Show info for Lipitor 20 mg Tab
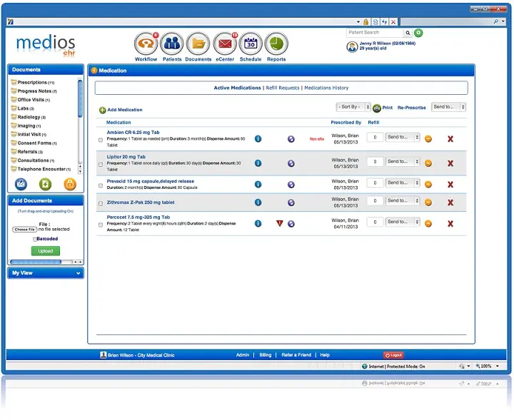 [258, 163]
